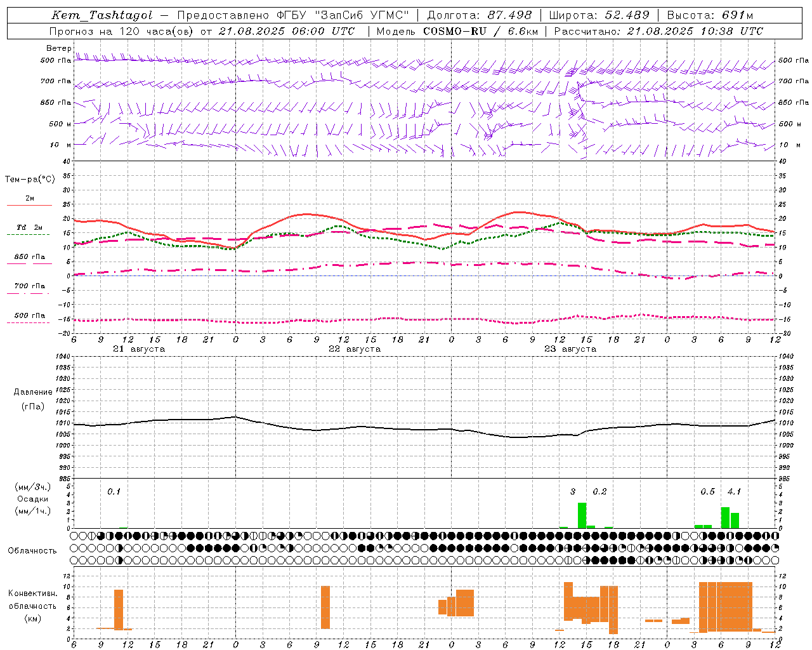Click the orange convective bar near 21 августа
Viewport: 812px width, 650px height.
pyautogui.click(x=119, y=609)
